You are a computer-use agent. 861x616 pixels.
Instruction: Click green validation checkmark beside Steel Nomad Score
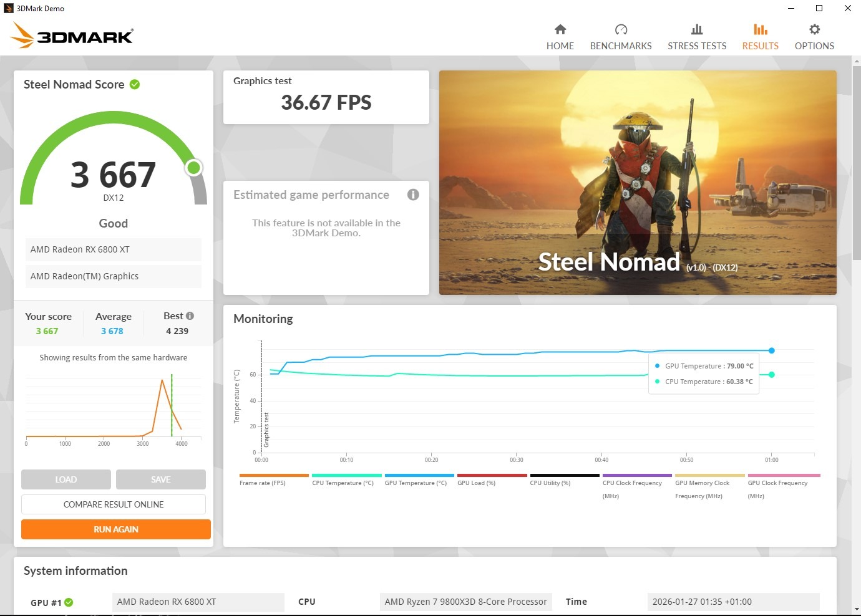[x=135, y=84]
